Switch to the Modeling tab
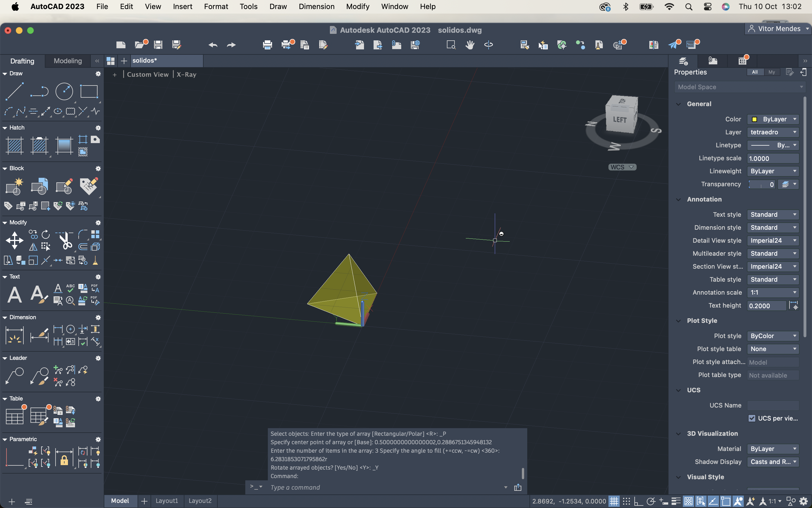The height and width of the screenshot is (508, 812). coord(68,61)
